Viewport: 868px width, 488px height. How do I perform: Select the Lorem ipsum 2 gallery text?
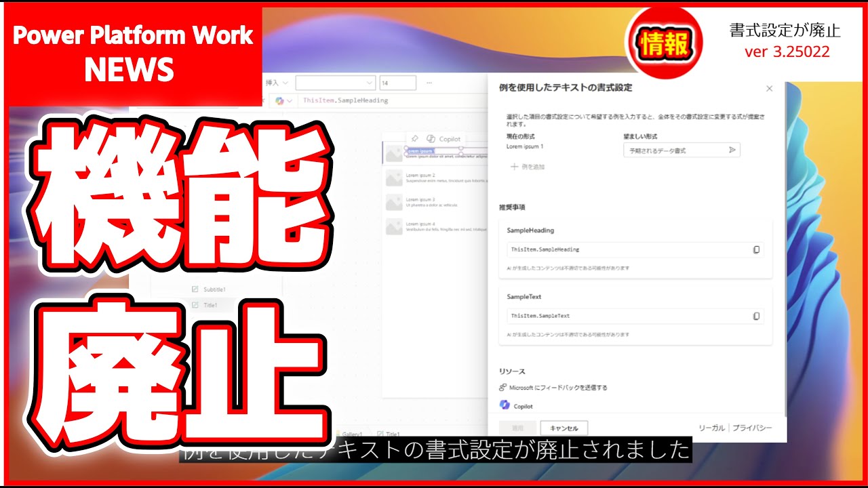pyautogui.click(x=420, y=176)
